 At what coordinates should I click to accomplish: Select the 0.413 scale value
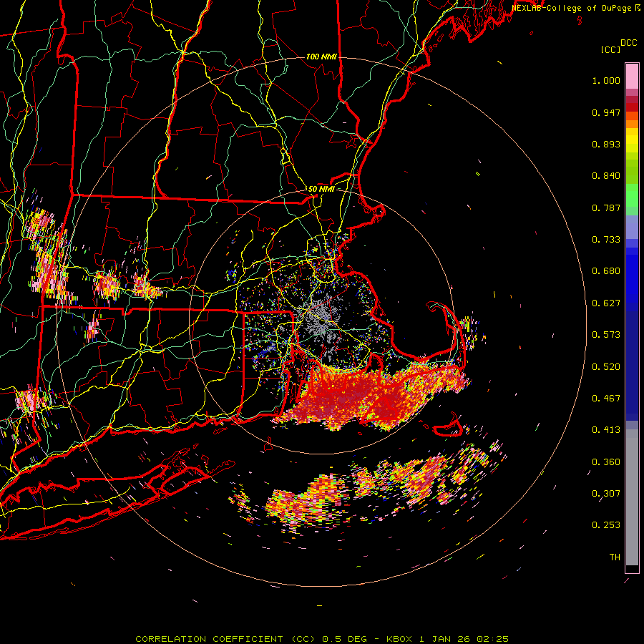(x=606, y=430)
